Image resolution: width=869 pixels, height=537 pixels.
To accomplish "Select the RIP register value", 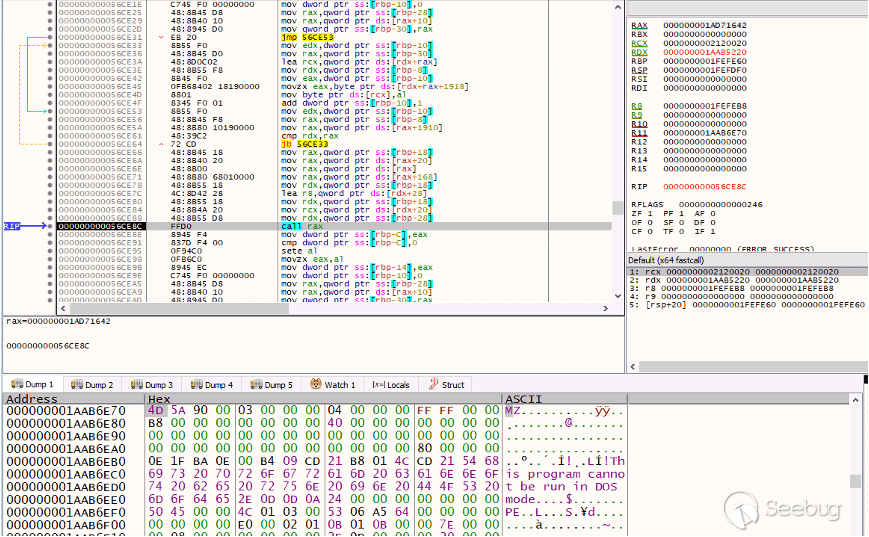I will pos(704,186).
